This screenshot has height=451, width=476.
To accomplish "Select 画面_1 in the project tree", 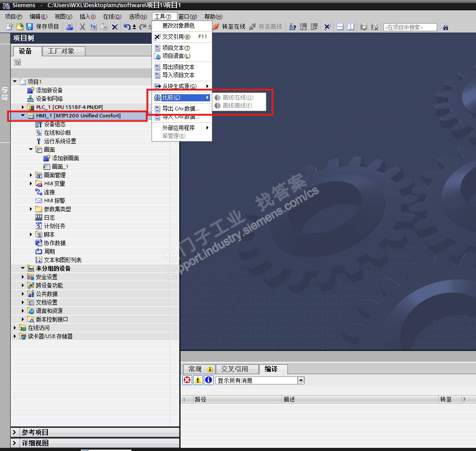I will 60,167.
